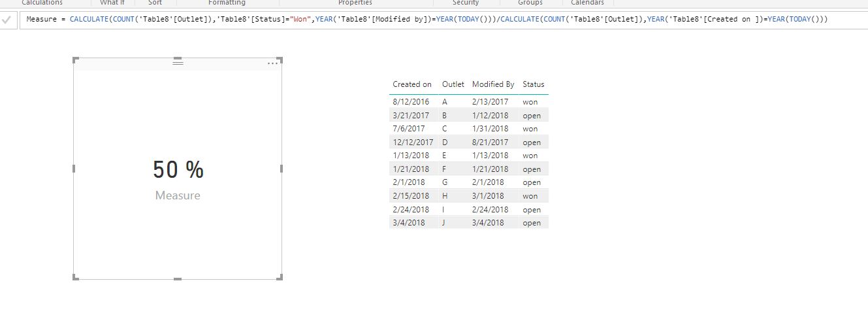Sort by the Status column header

point(533,84)
